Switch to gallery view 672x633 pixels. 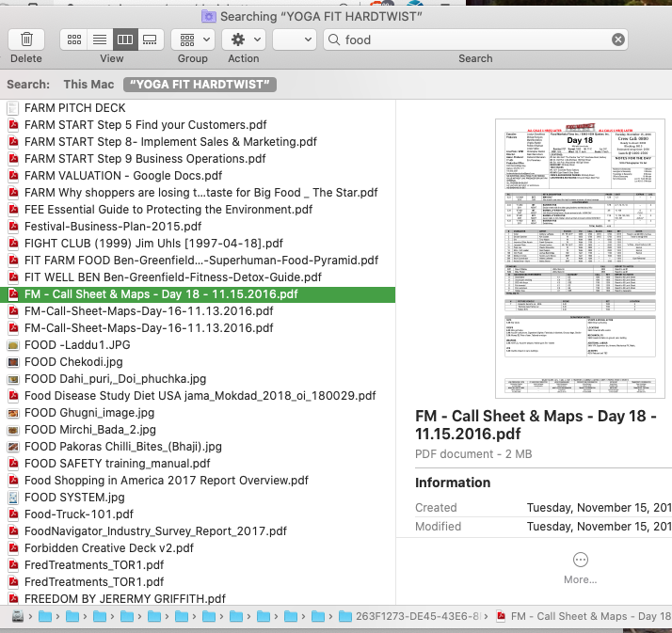click(x=150, y=40)
